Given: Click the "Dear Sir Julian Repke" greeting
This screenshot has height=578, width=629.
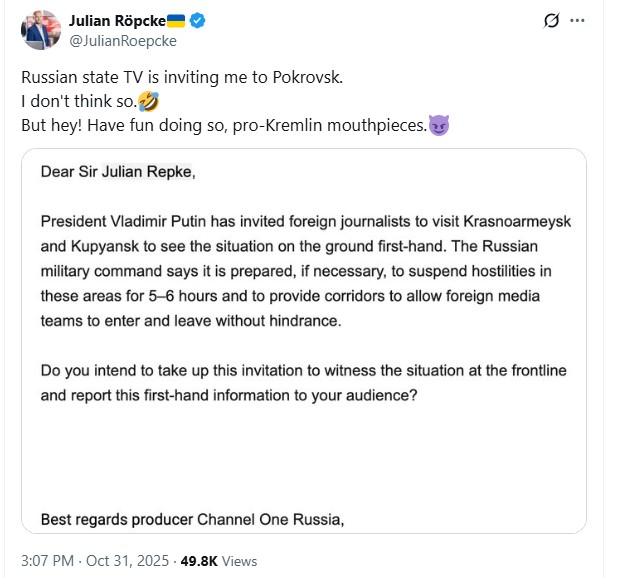Looking at the screenshot, I should tap(118, 172).
